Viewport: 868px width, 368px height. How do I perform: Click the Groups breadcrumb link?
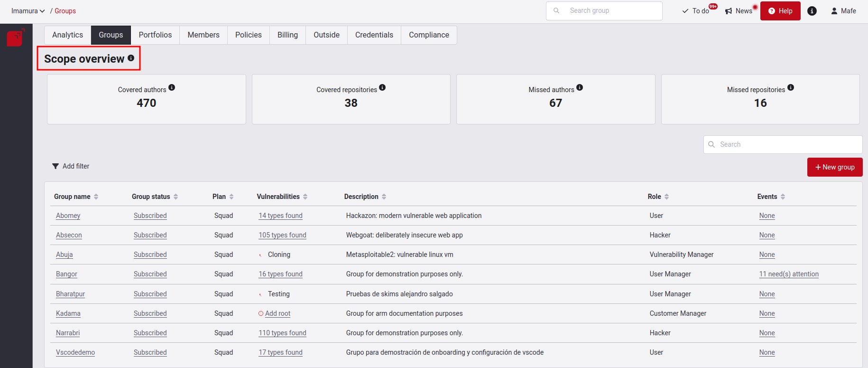point(65,11)
